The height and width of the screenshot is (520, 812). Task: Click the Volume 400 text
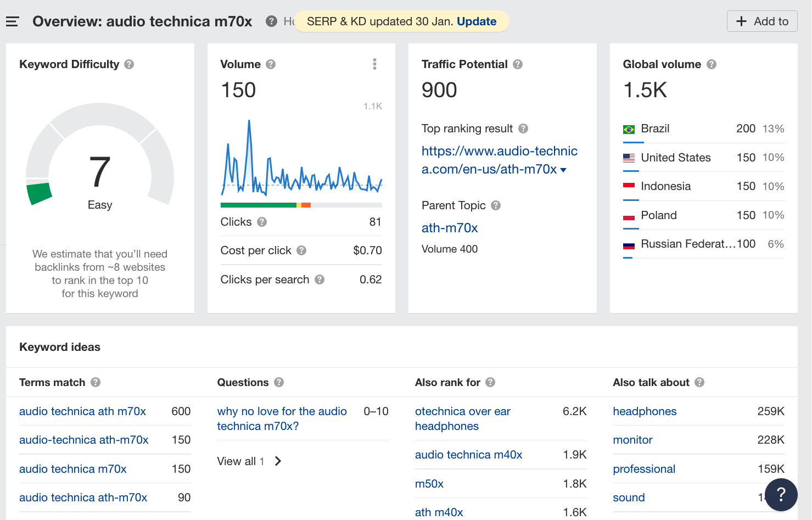(x=450, y=249)
